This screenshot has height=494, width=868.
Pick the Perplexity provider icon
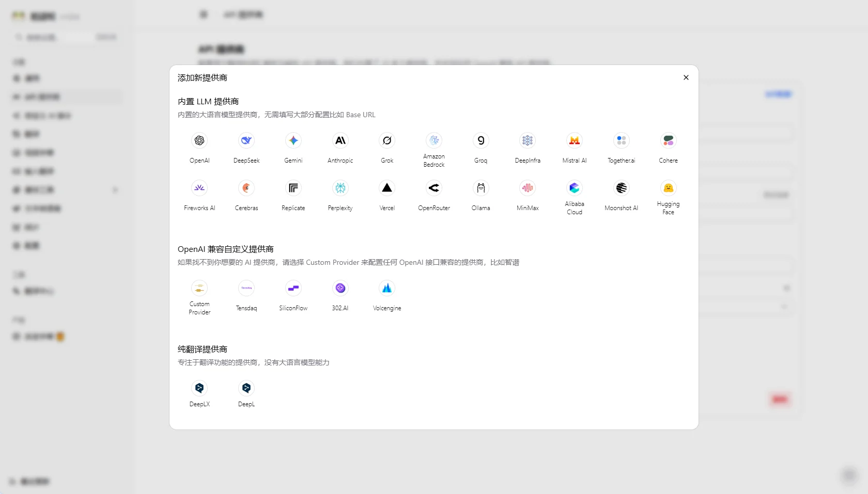[x=340, y=188]
